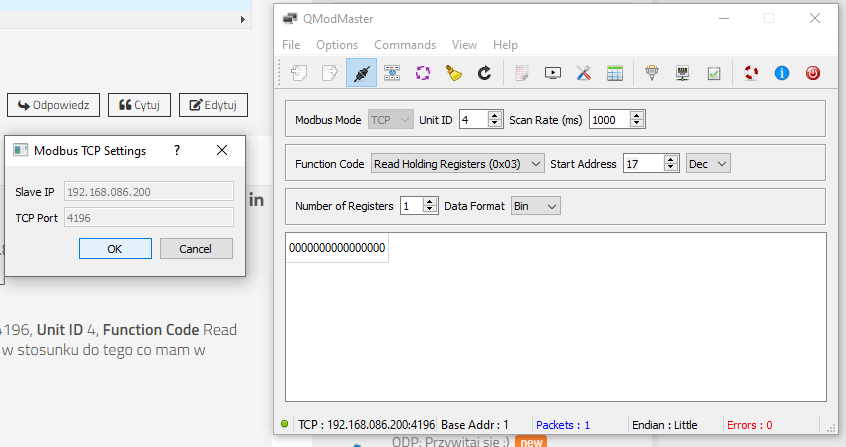Click Cancel in Modbus TCP Settings

(196, 249)
